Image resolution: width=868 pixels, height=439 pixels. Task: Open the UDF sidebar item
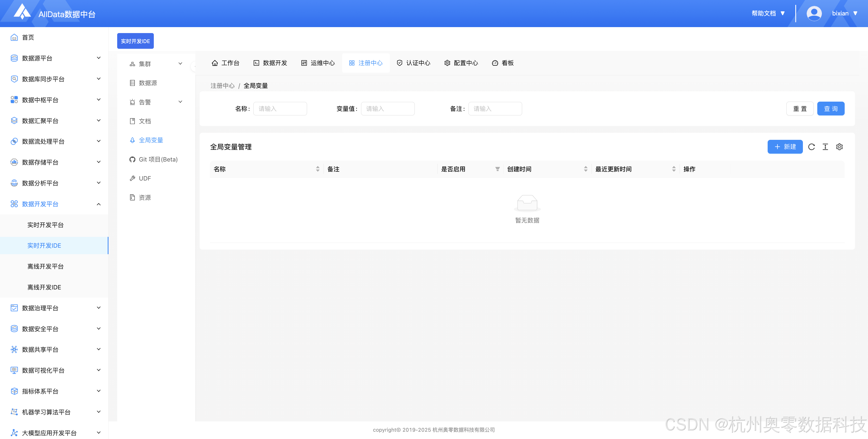pos(145,178)
